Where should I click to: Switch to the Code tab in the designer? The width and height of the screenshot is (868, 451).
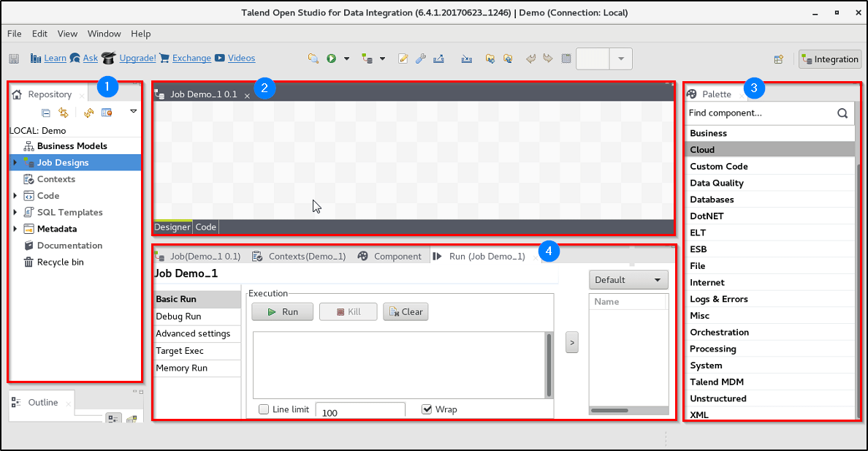205,227
